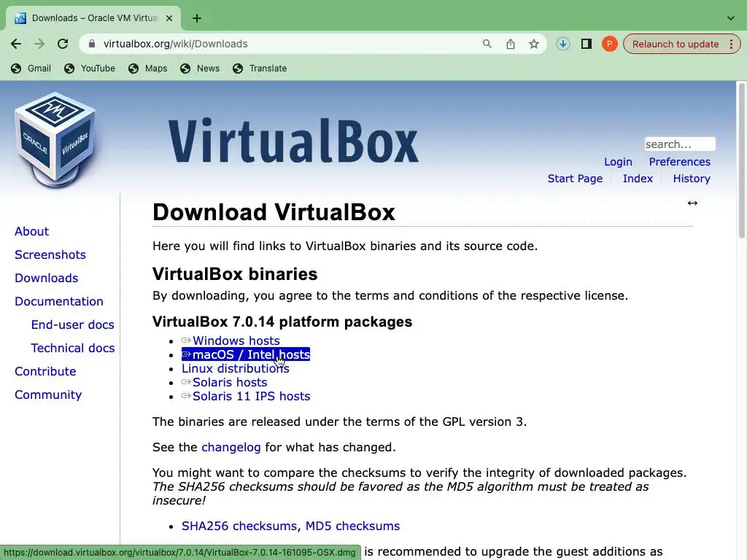Open the YouTube bookmark
Viewport: 747px width, 560px height.
click(x=90, y=68)
